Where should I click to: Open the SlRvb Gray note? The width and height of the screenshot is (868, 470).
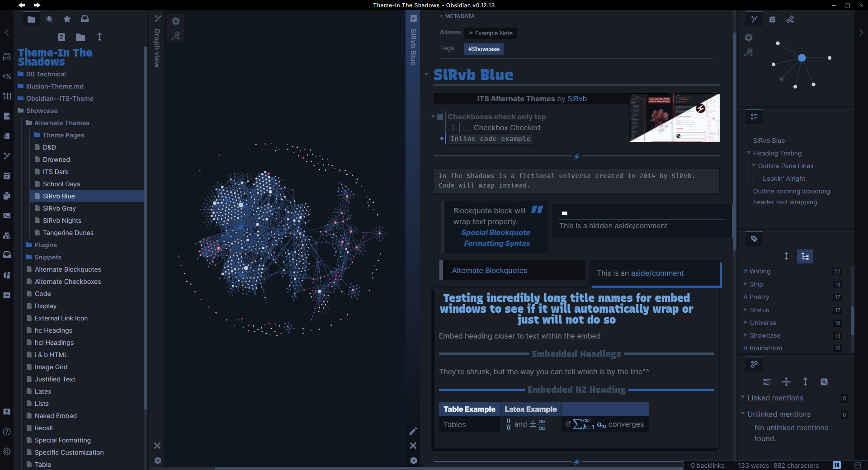(x=59, y=208)
